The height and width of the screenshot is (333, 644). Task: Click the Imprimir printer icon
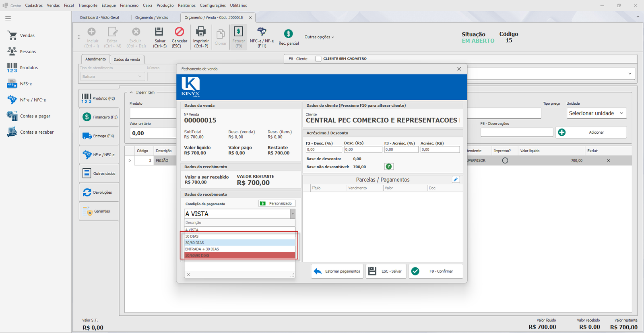(200, 32)
